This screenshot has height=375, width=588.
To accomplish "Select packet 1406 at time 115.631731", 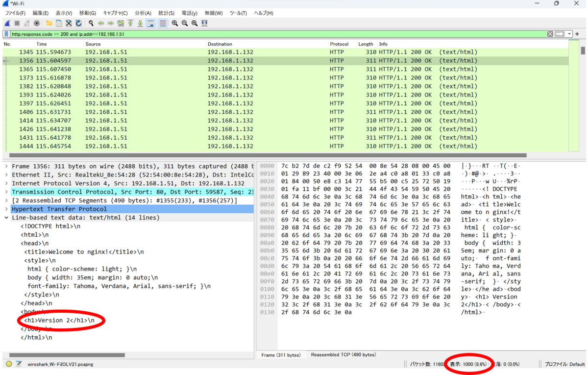I will pyautogui.click(x=285, y=112).
